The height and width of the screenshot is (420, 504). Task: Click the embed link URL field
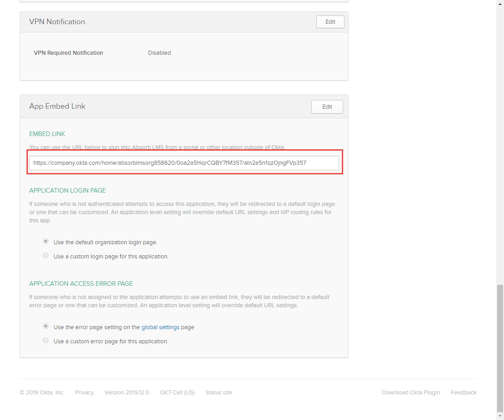pyautogui.click(x=184, y=163)
